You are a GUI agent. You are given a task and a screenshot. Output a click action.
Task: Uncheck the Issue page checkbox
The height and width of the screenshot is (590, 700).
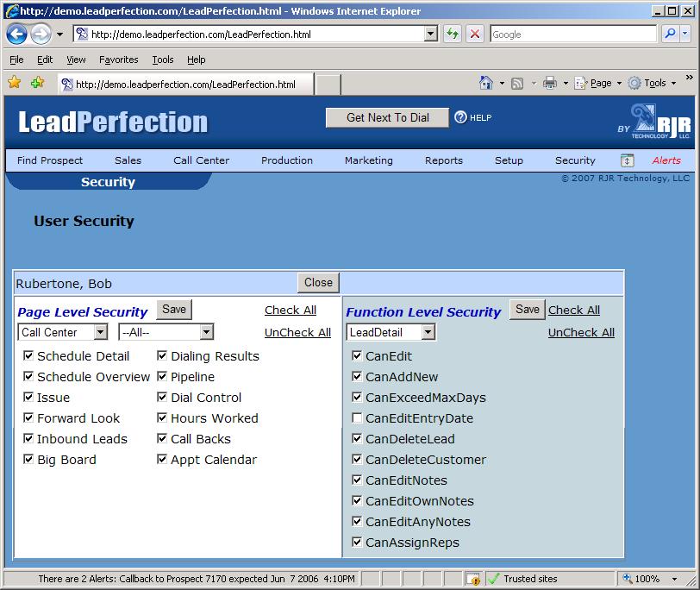pyautogui.click(x=28, y=397)
